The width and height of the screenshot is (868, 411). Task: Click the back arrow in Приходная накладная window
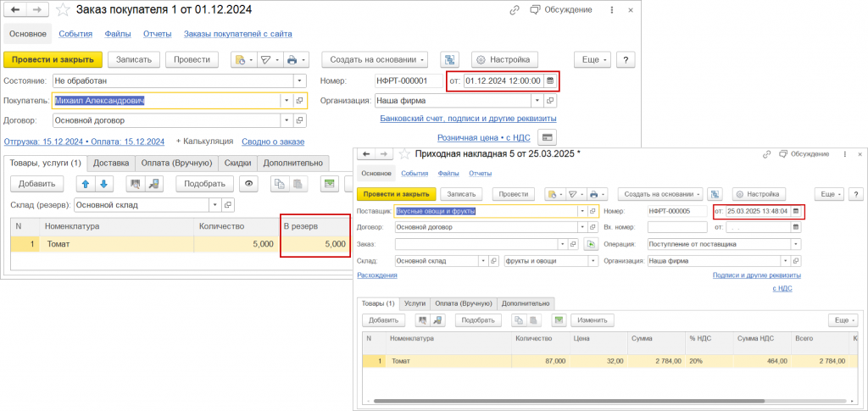click(366, 154)
